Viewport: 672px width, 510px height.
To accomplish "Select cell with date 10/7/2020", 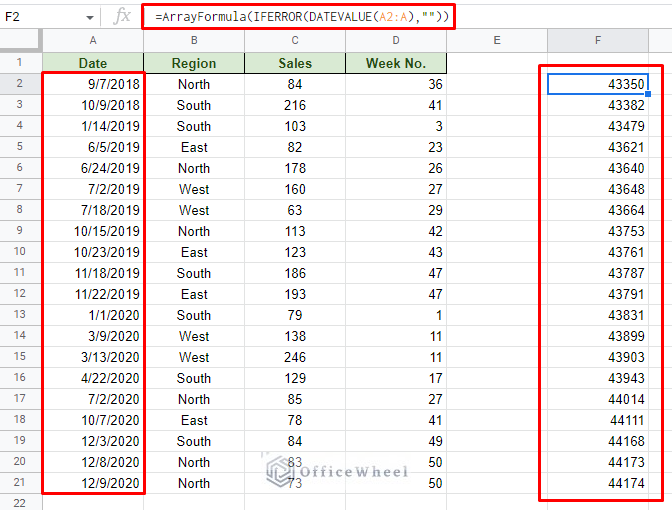I will tap(93, 420).
